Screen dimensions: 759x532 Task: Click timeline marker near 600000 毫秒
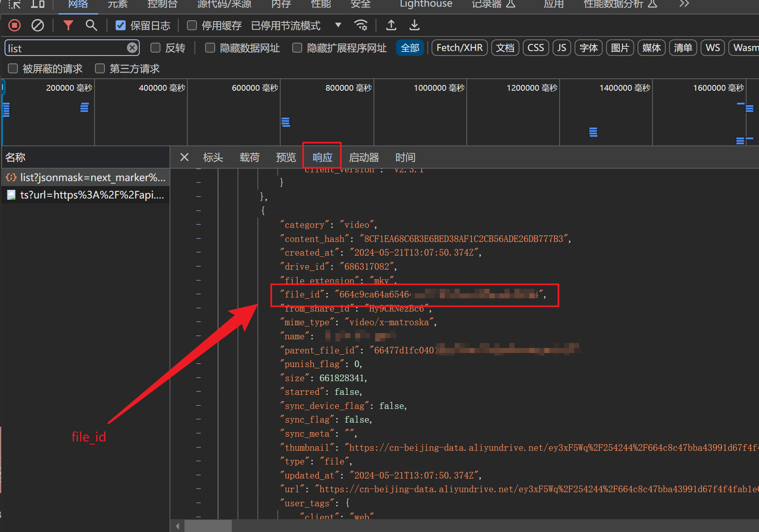[286, 122]
